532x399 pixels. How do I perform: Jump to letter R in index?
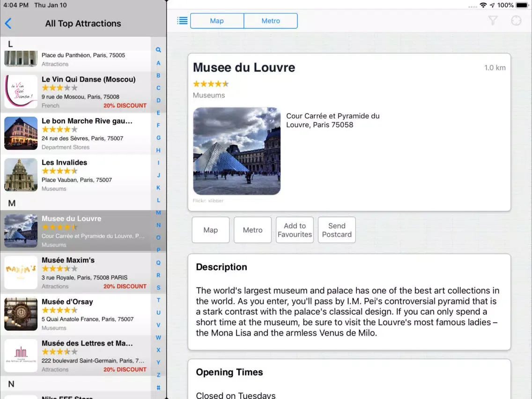coord(158,275)
